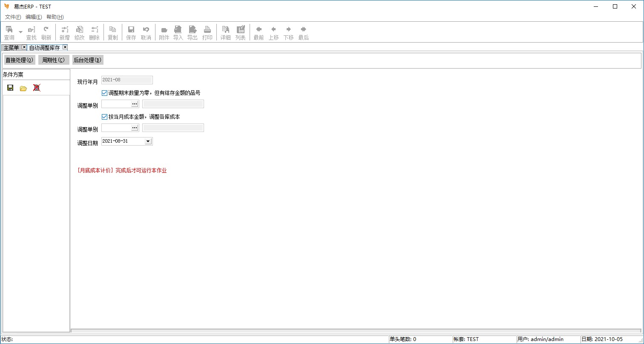Viewport: 644px width, 344px height.
Task: Switch to the 主菜单 tab
Action: click(11, 48)
